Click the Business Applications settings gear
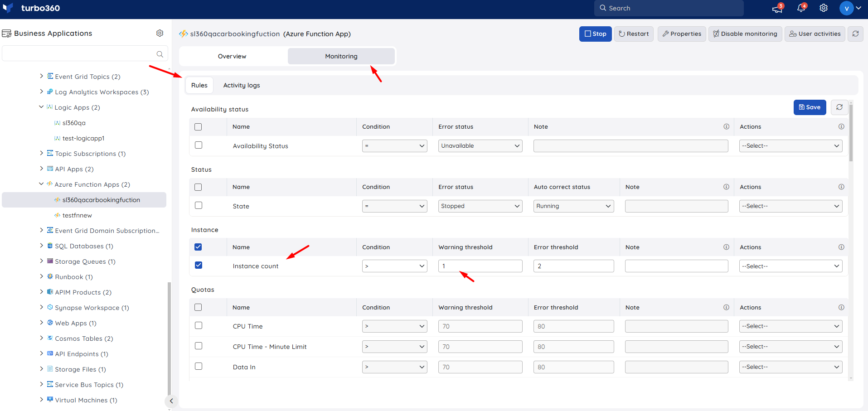 160,33
